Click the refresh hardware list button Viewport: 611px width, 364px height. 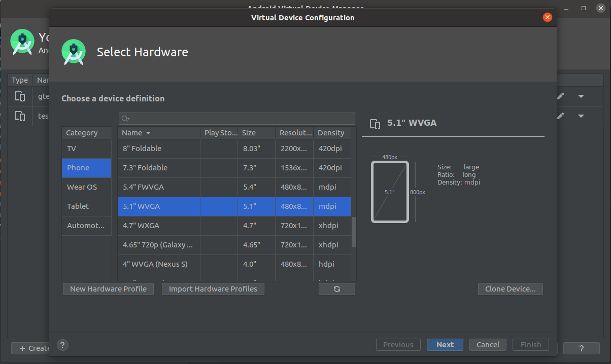[336, 289]
